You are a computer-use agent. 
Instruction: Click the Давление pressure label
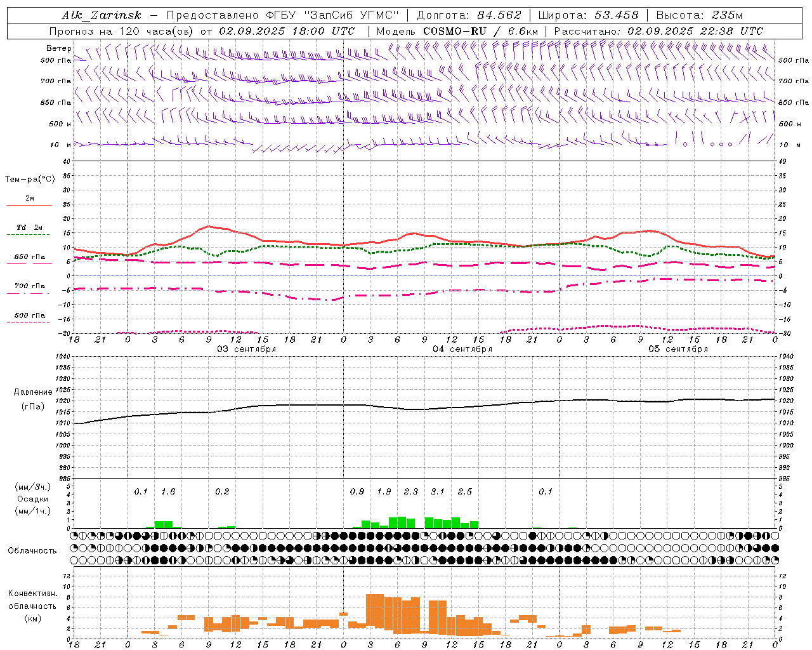(33, 392)
